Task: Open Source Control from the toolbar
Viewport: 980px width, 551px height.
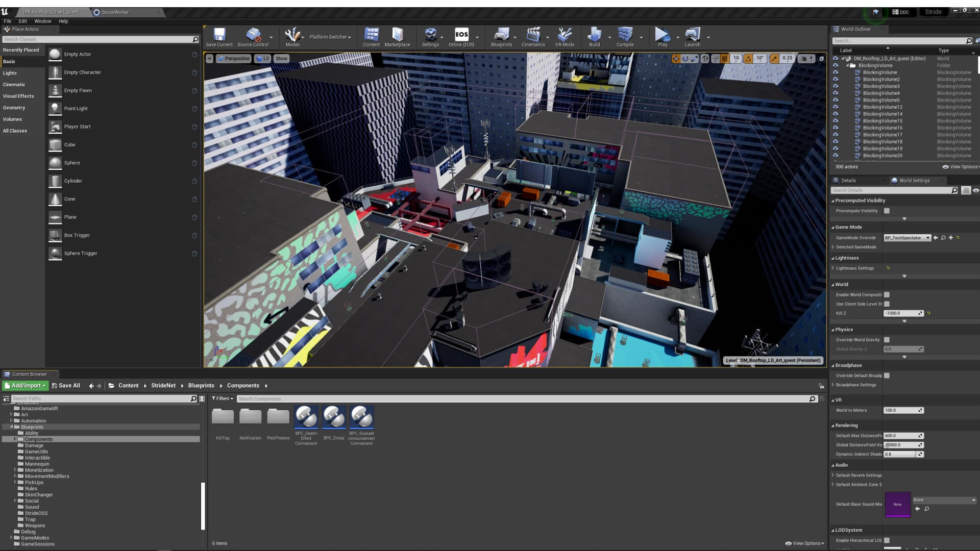Action: tap(253, 37)
